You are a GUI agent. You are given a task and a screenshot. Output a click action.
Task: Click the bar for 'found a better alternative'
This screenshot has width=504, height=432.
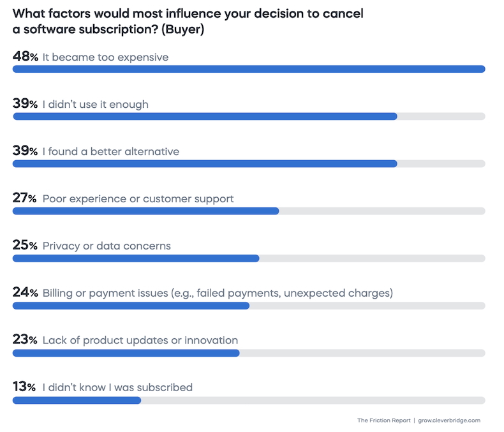pos(205,163)
